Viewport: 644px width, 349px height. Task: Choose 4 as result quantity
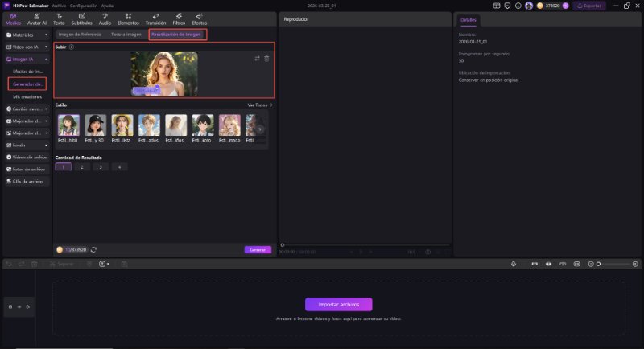tap(119, 166)
